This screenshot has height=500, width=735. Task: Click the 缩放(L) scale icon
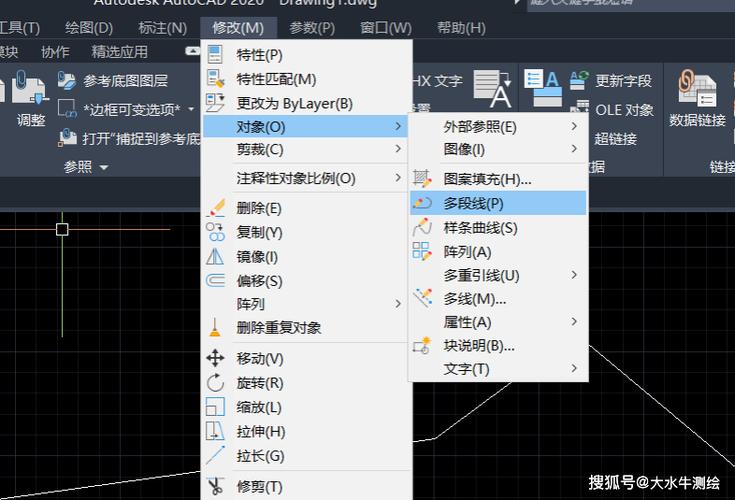tap(215, 407)
